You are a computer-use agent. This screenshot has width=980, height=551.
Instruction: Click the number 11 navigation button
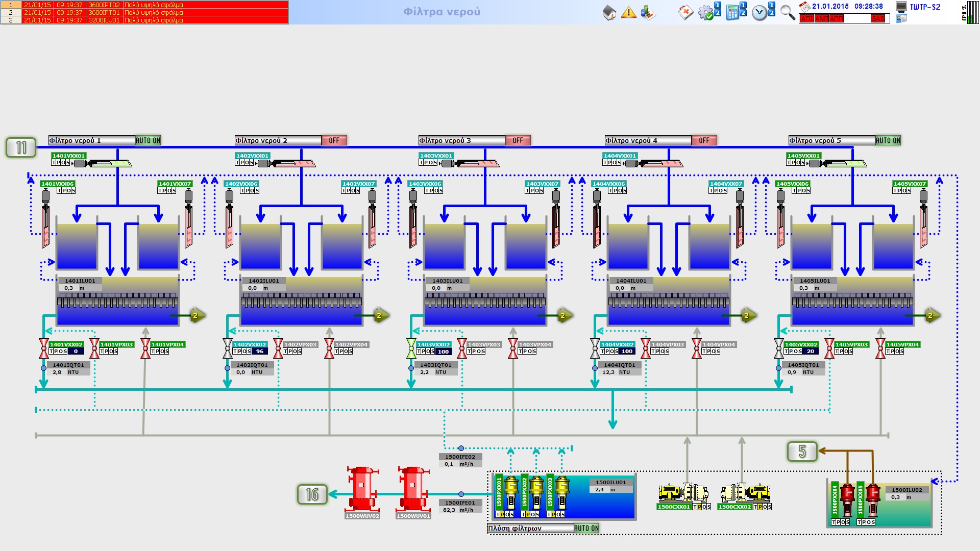[21, 147]
